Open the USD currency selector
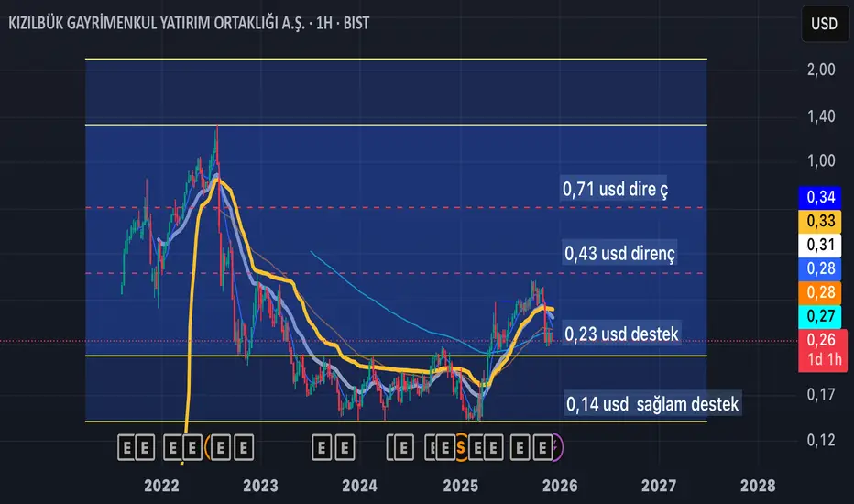The height and width of the screenshot is (504, 854). click(824, 24)
